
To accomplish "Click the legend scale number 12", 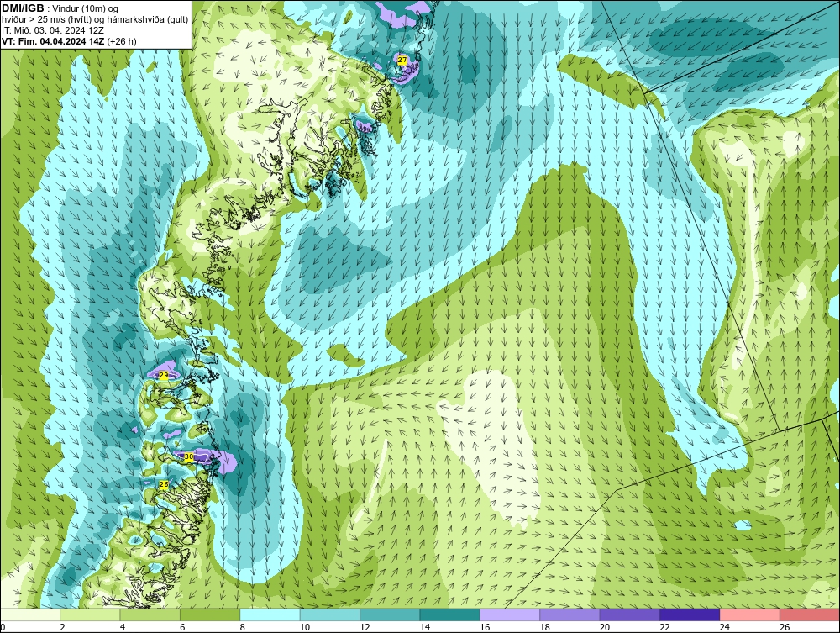I will (x=365, y=627).
